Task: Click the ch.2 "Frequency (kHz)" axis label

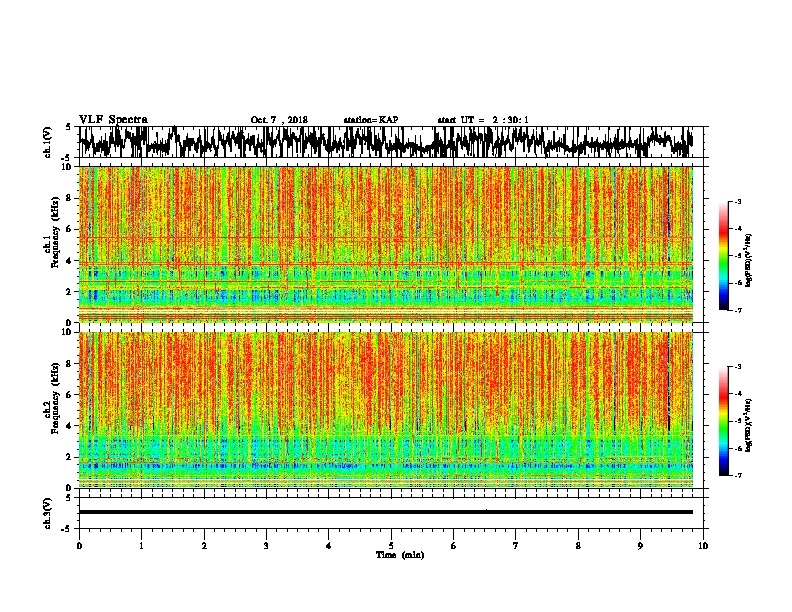Action: coord(55,398)
